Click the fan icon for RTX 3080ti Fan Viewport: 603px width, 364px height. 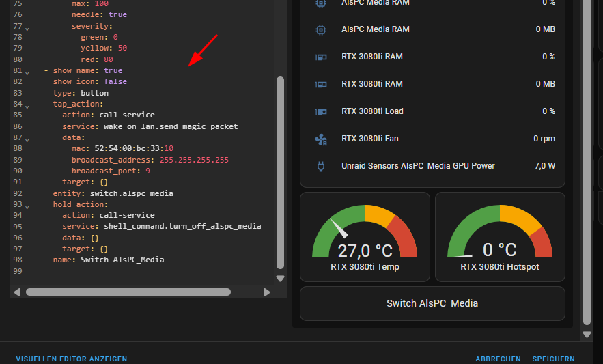tap(321, 139)
